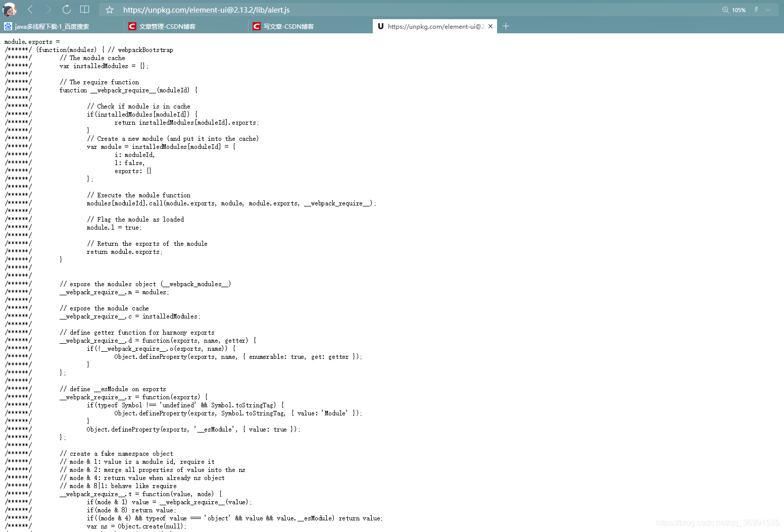Click '__webpack_require__.t = function(value, mode)' line
The width and height of the screenshot is (784, 532).
tap(141, 494)
